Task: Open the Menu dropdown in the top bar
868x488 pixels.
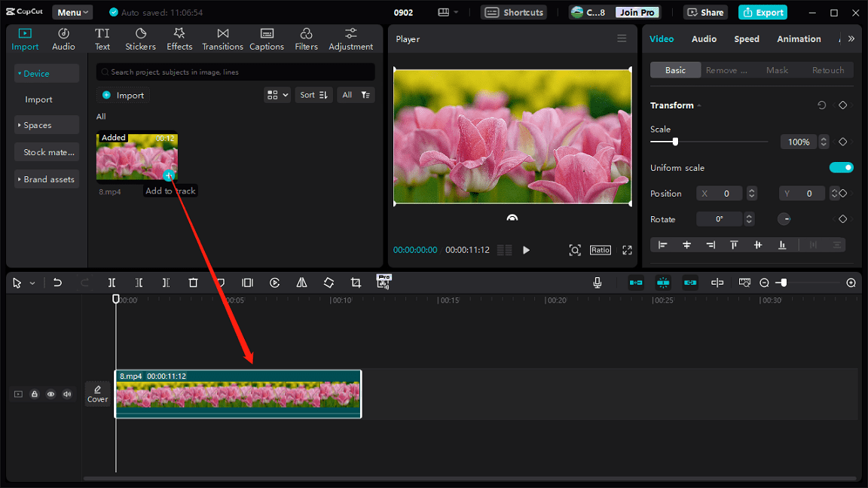Action: click(x=72, y=11)
